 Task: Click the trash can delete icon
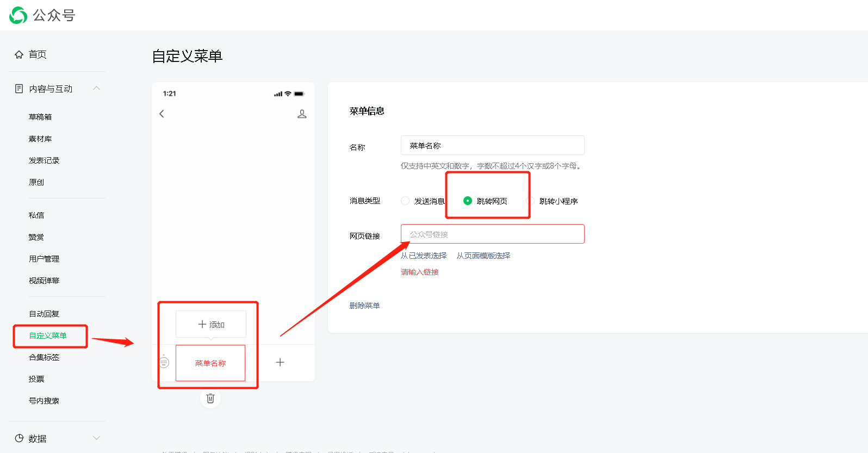pos(210,398)
